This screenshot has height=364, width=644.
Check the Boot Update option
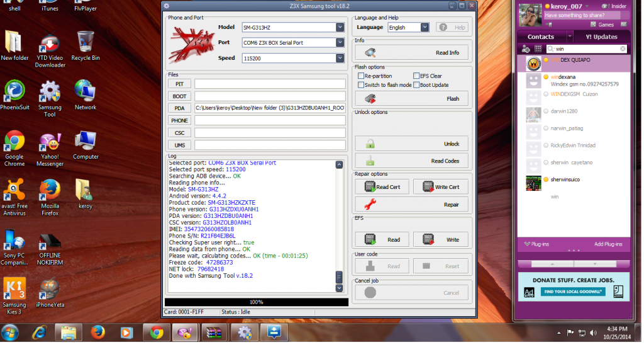(416, 85)
